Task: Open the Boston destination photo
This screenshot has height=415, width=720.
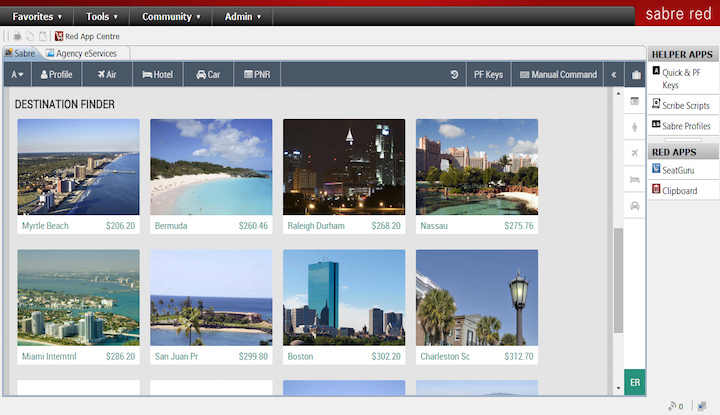Action: coord(344,297)
